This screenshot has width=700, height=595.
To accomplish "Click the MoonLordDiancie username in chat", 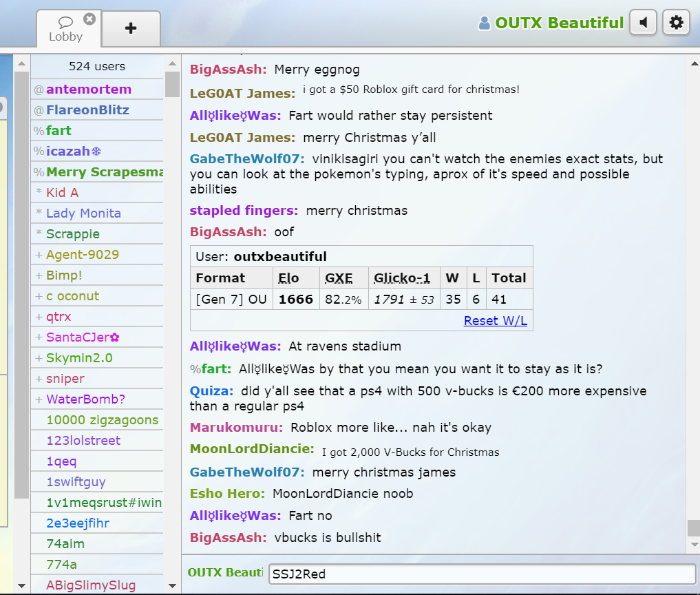I will pyautogui.click(x=252, y=449).
